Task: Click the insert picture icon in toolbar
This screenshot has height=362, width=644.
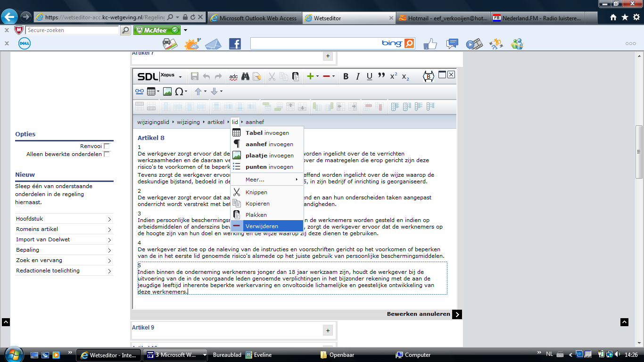Action: [167, 91]
